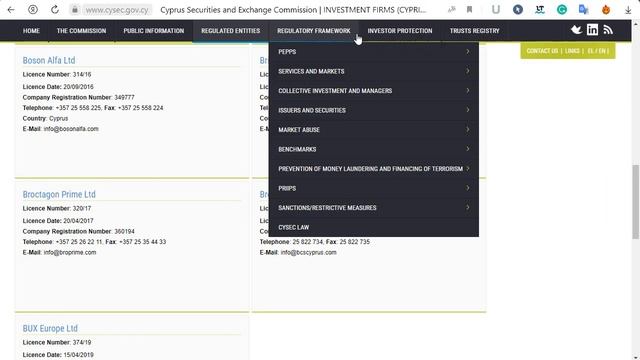Select Licence Number 314/16 text

click(57, 74)
